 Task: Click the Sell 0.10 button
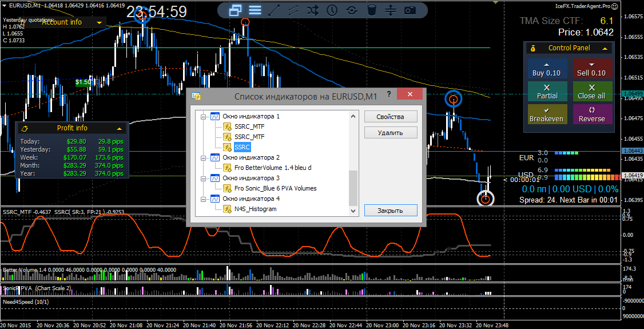click(592, 69)
